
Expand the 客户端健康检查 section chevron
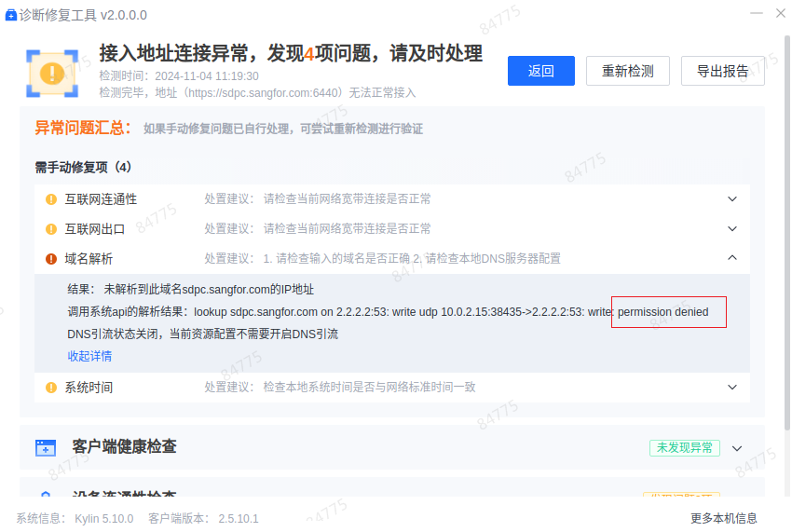pyautogui.click(x=737, y=448)
